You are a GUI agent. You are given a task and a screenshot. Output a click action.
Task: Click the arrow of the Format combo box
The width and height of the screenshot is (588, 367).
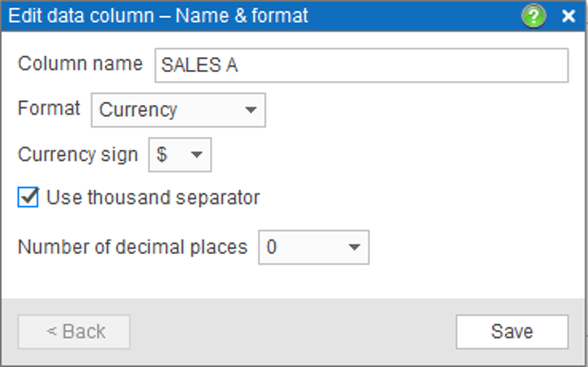point(251,110)
